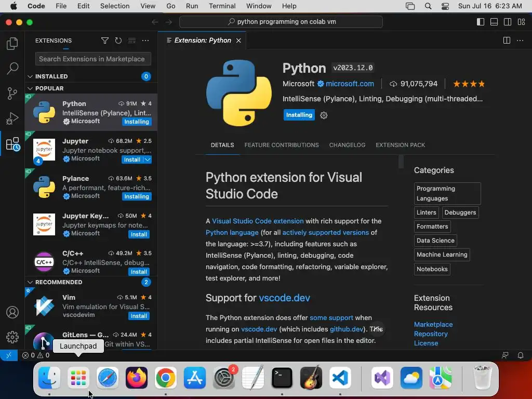Click the details page scrollbar
The image size is (532, 399).
[x=401, y=162]
